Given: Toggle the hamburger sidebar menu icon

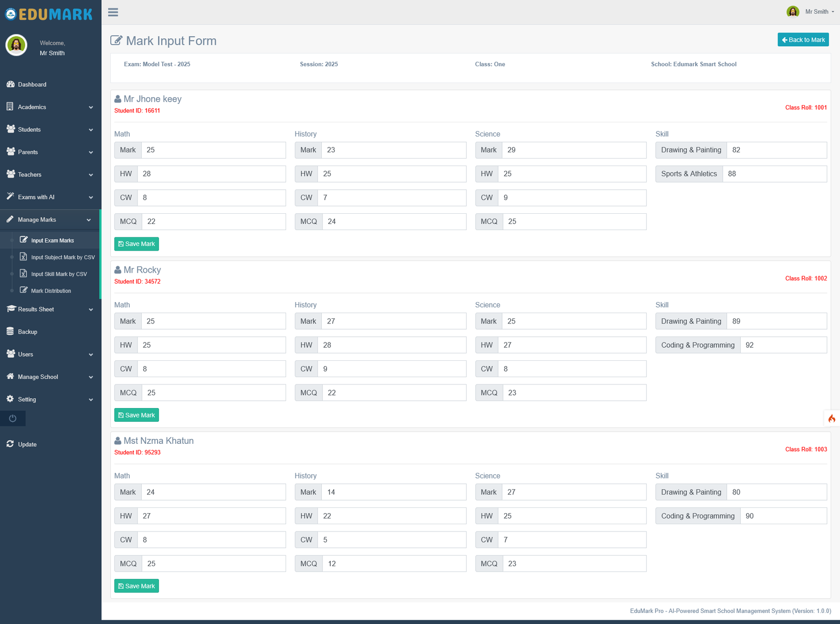Looking at the screenshot, I should point(113,12).
